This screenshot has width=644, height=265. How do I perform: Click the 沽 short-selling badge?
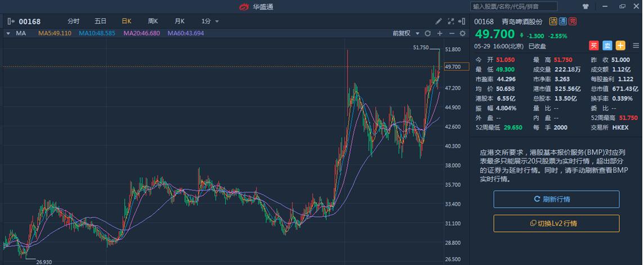pyautogui.click(x=553, y=21)
